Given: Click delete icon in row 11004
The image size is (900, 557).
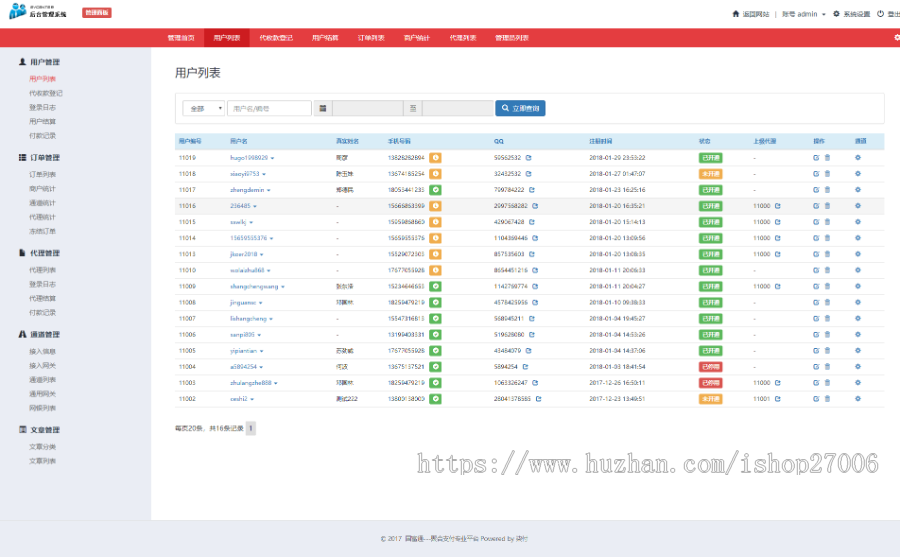Looking at the screenshot, I should click(x=827, y=366).
